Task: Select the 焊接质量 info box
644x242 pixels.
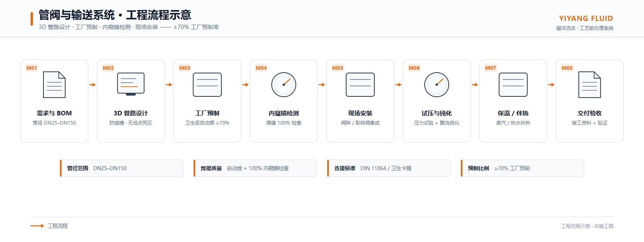Action: (255, 168)
